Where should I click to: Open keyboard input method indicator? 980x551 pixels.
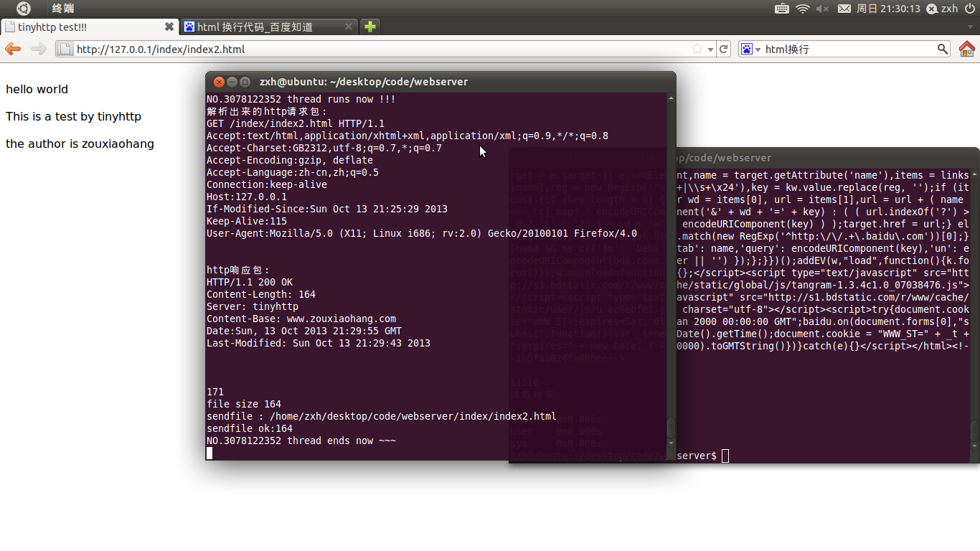pos(783,9)
